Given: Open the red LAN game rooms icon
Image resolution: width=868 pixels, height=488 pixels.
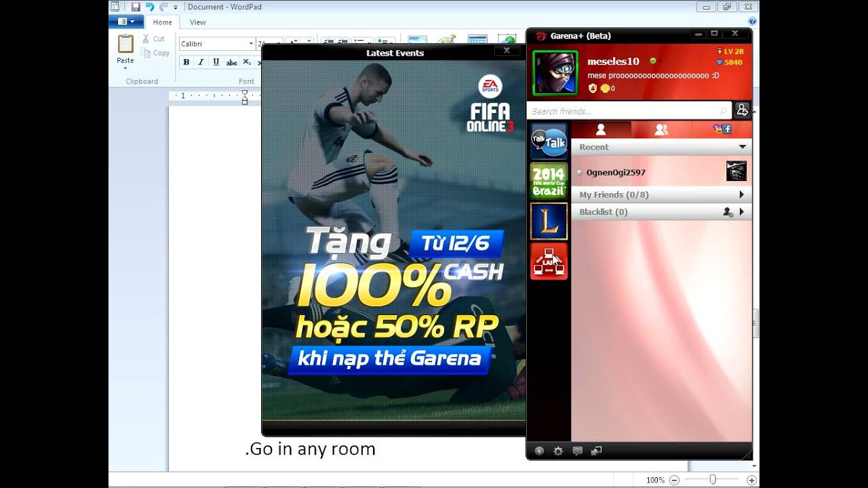Looking at the screenshot, I should pos(549,261).
